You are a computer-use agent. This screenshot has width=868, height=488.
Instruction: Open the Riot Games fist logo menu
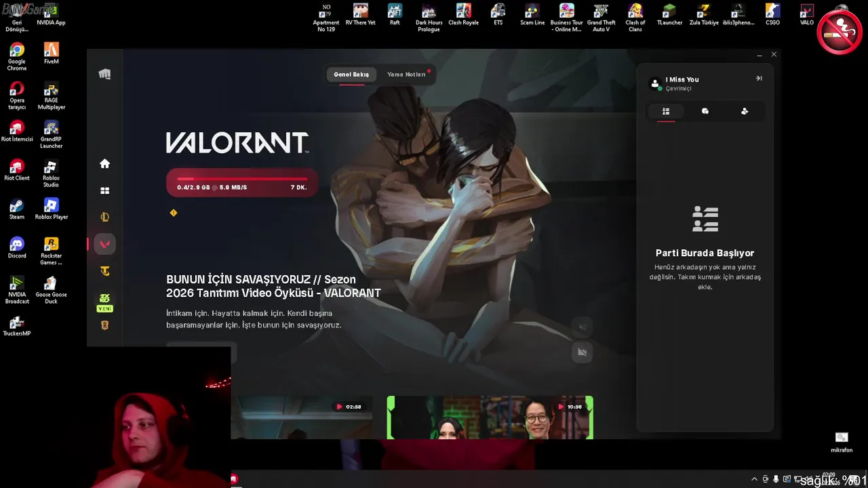point(104,74)
